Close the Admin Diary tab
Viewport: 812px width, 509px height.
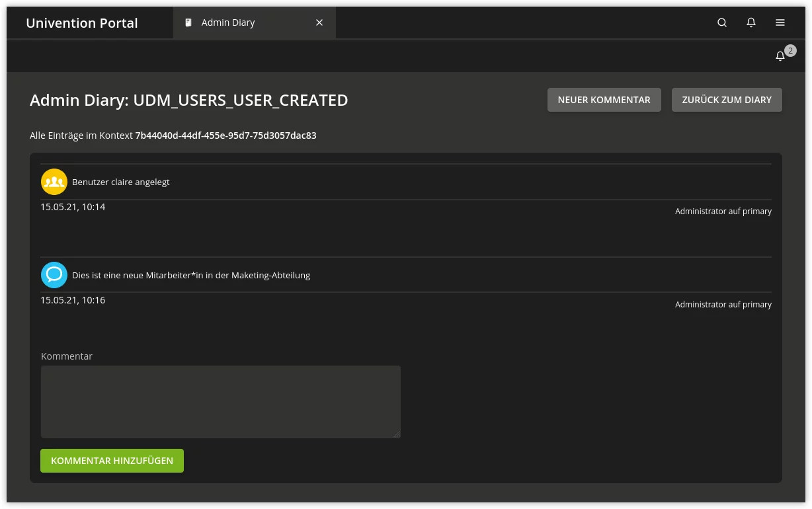click(319, 22)
